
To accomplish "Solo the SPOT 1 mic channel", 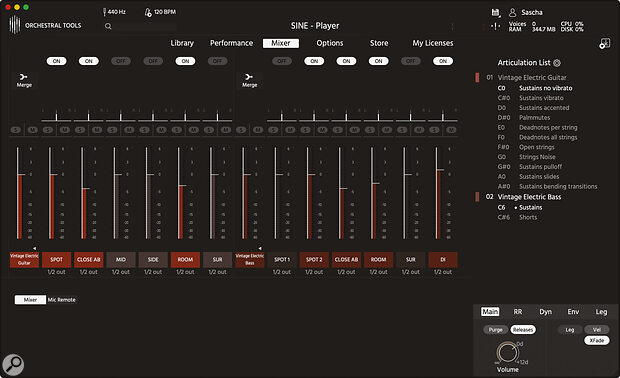I will [273, 130].
